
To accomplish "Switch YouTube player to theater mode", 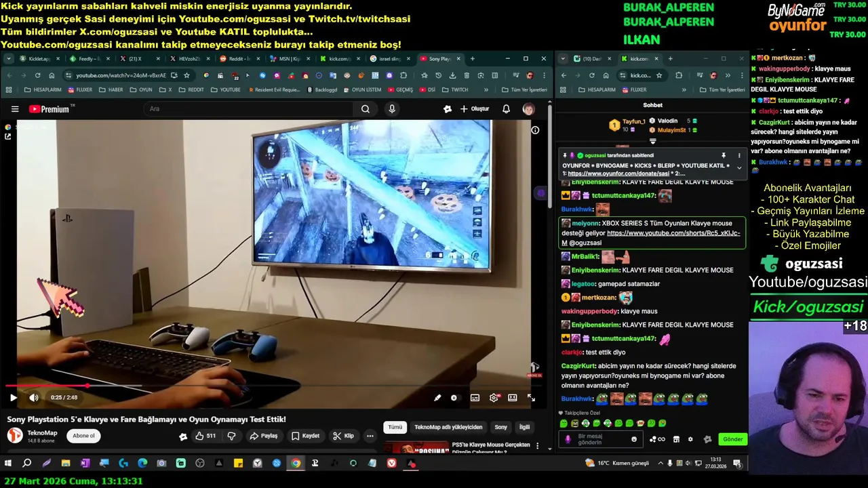I will [x=513, y=398].
